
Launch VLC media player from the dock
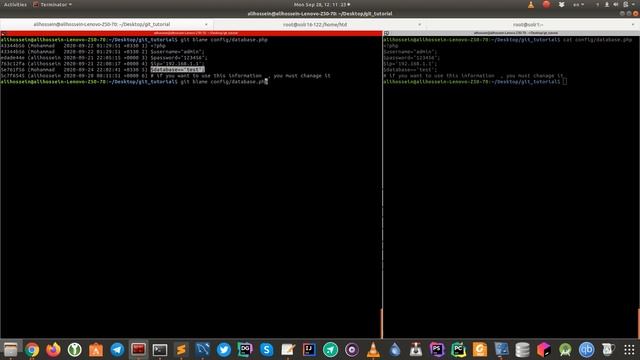coord(373,350)
